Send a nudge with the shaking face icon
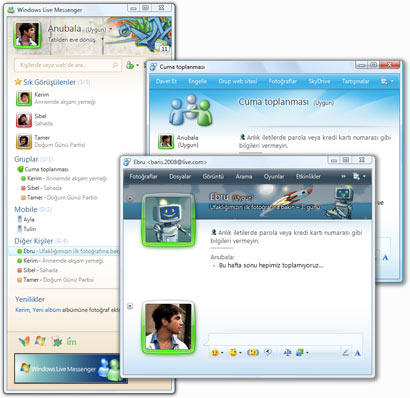The image size is (410, 398). (x=253, y=352)
